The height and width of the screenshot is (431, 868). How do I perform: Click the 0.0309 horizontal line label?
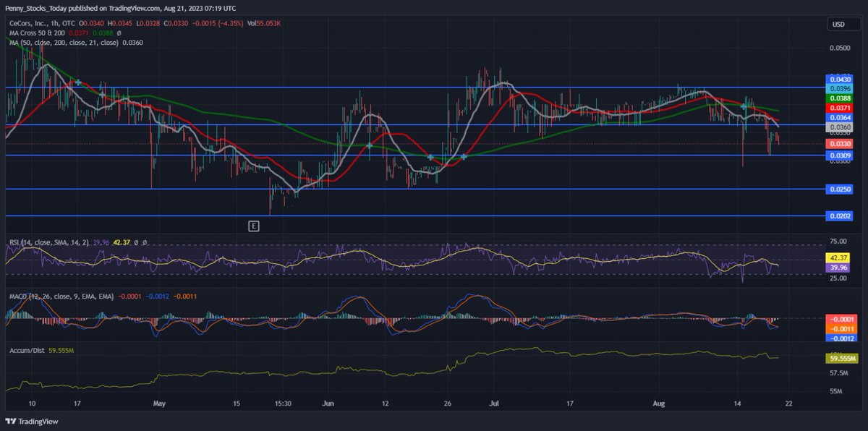point(840,155)
